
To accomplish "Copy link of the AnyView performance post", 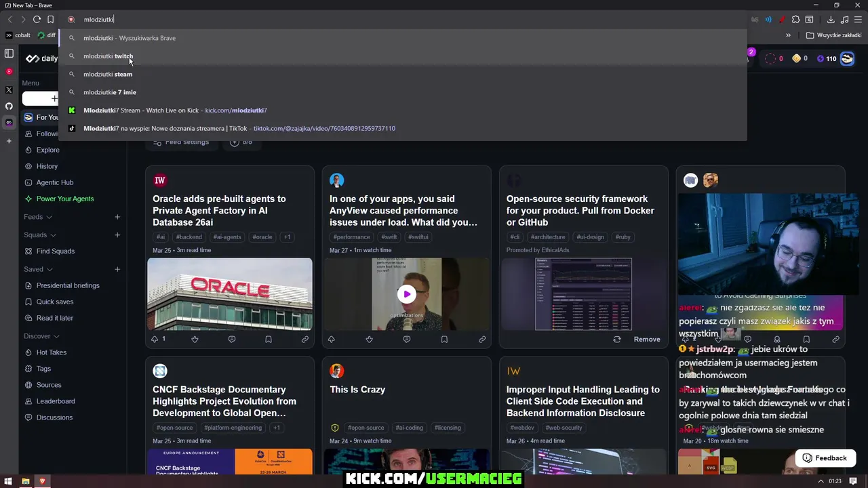I will (x=482, y=339).
